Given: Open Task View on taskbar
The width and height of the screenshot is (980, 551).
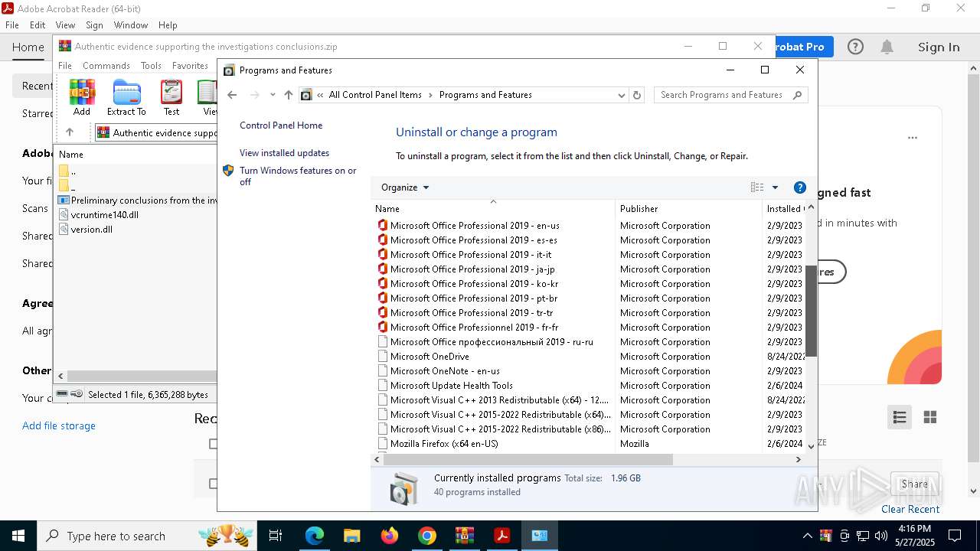Looking at the screenshot, I should tap(276, 536).
